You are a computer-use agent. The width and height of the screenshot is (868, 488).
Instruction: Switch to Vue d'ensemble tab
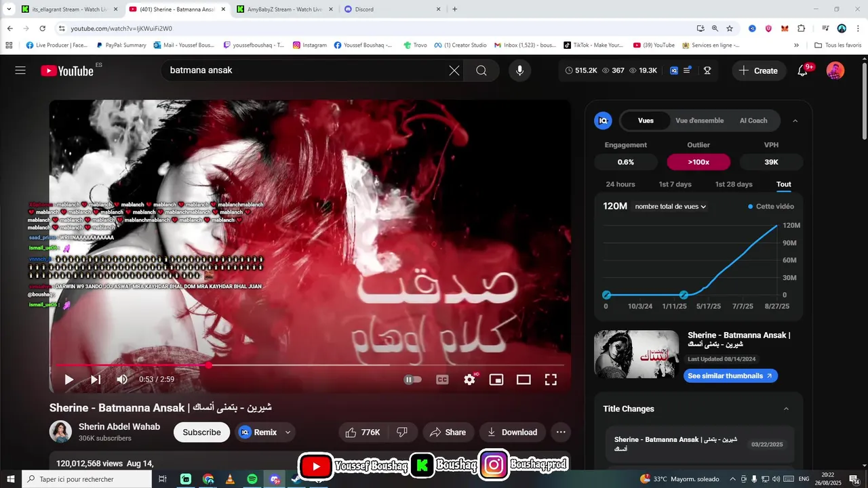tap(699, 121)
